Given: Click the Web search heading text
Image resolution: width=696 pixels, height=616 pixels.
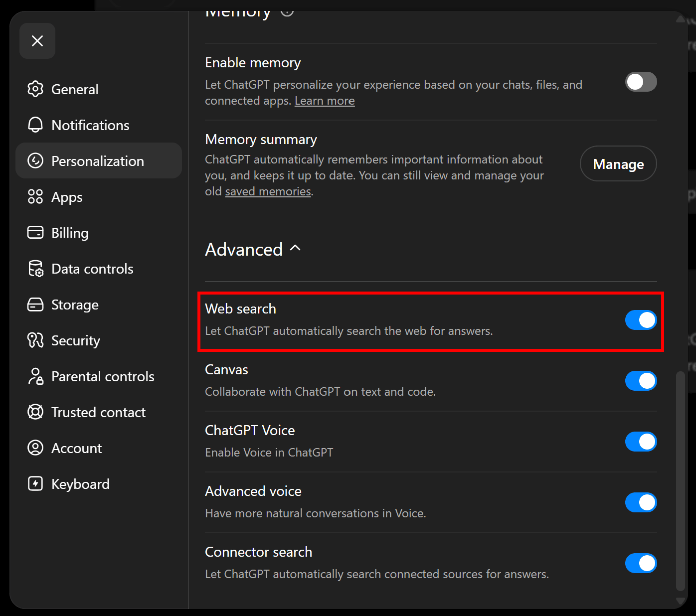Looking at the screenshot, I should (x=240, y=309).
